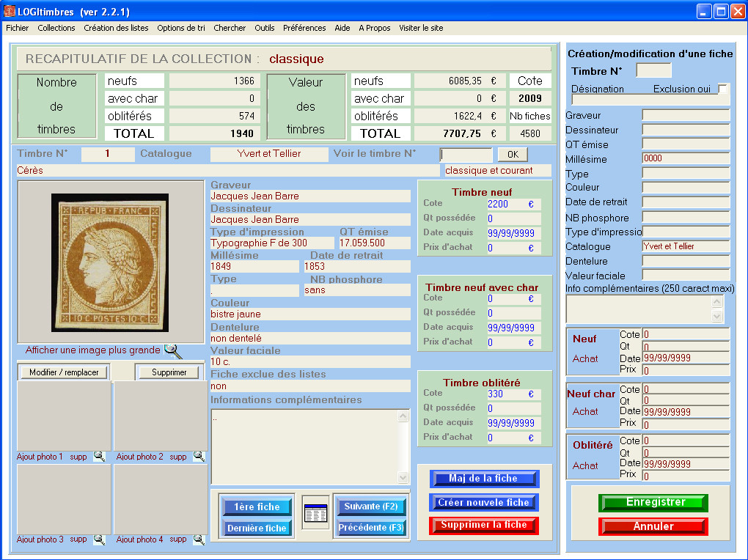Click scroll up arrow in Informations complémentaires box
Screen dimensions: 748x560
403,416
